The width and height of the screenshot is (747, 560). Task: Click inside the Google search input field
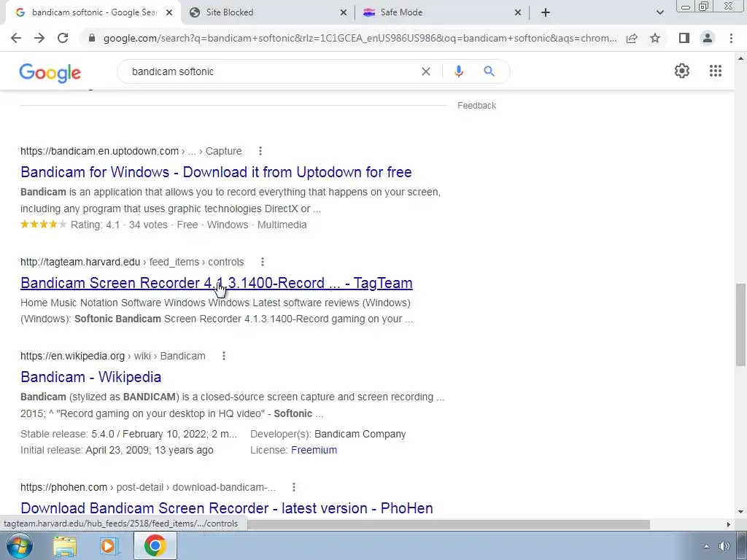coord(271,71)
